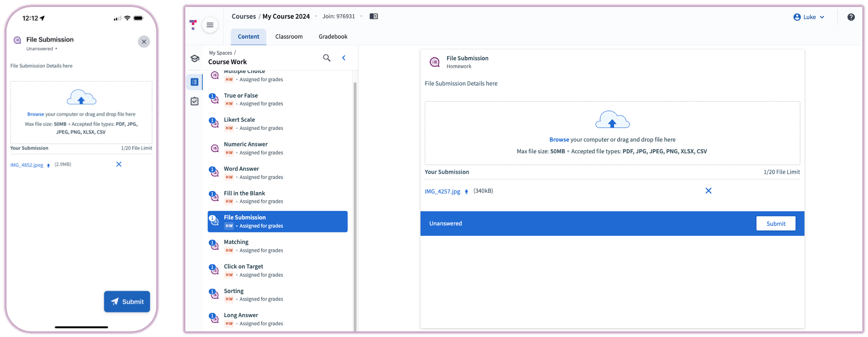Collapse the Course Work side panel
This screenshot has height=337, width=868.
344,58
